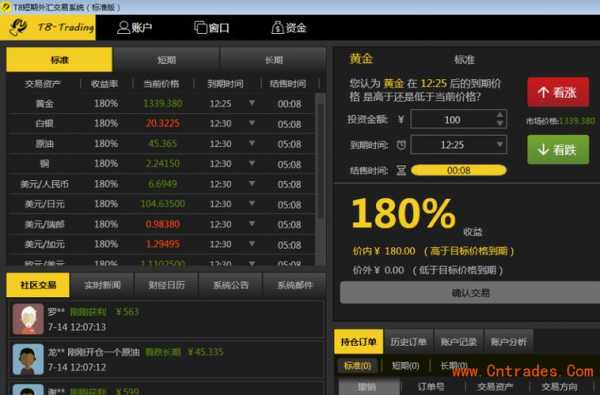This screenshot has width=600, height=395.
Task: Click the green 看跌 put button
Action: click(558, 150)
